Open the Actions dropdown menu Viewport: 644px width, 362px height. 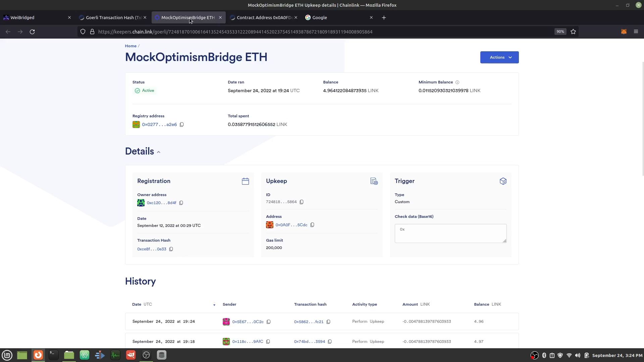tap(499, 57)
